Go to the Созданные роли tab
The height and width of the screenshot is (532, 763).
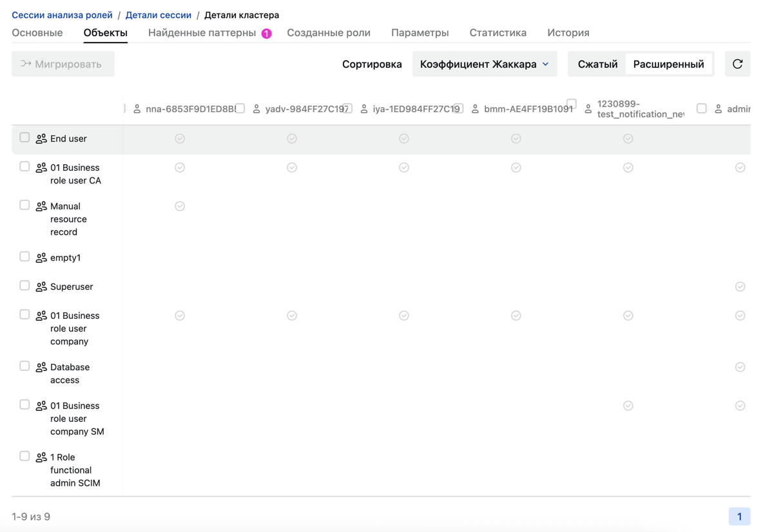(329, 33)
